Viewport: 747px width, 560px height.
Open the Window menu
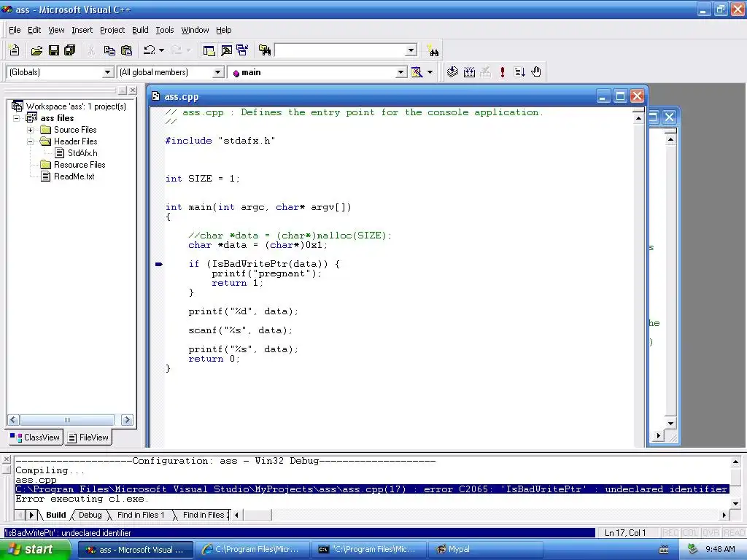195,30
